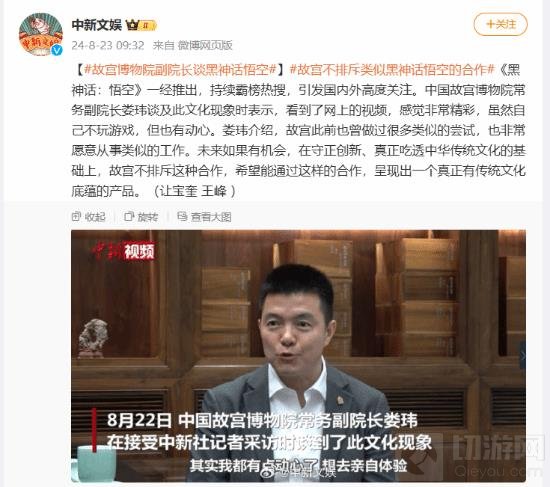Open the 中新文娱 profile avatar

[x=41, y=34]
